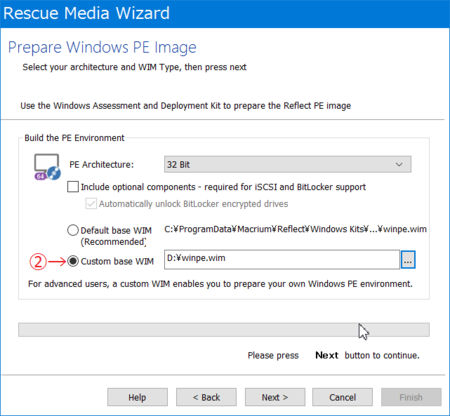
Task: Click the 'Use the Windows Assessment and Deployment Kit' text
Action: click(x=186, y=106)
